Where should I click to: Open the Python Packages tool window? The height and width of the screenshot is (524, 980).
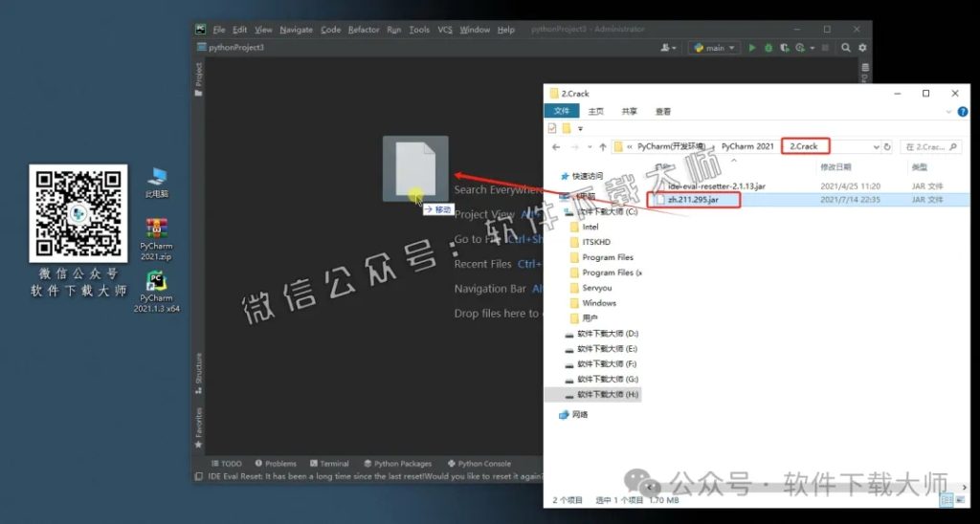[397, 464]
